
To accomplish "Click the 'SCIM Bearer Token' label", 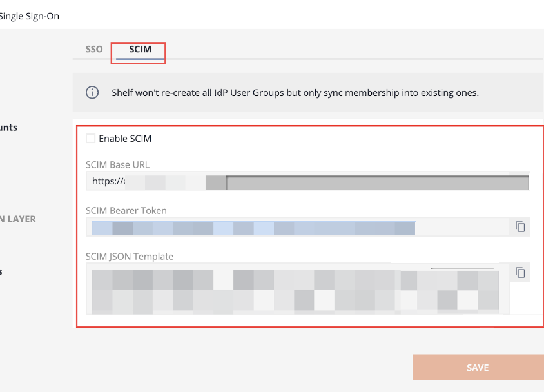I will [126, 211].
